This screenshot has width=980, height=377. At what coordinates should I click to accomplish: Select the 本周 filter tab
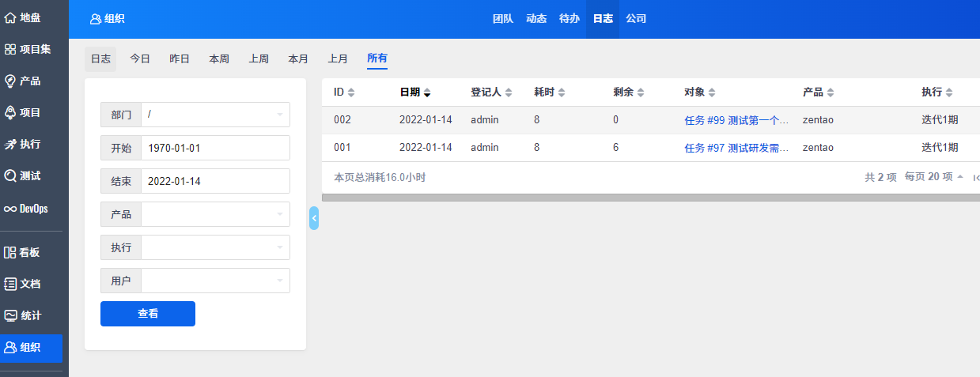[x=219, y=58]
